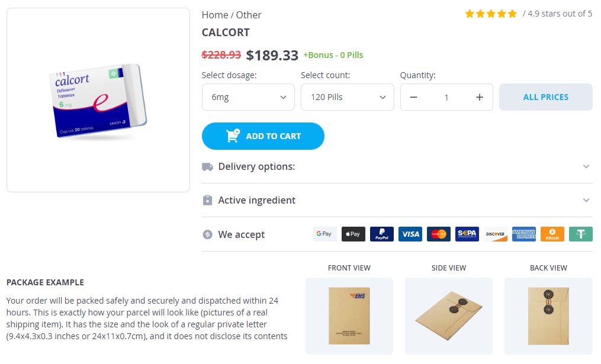
Task: Click the Bitcoin payment icon
Action: (x=552, y=234)
